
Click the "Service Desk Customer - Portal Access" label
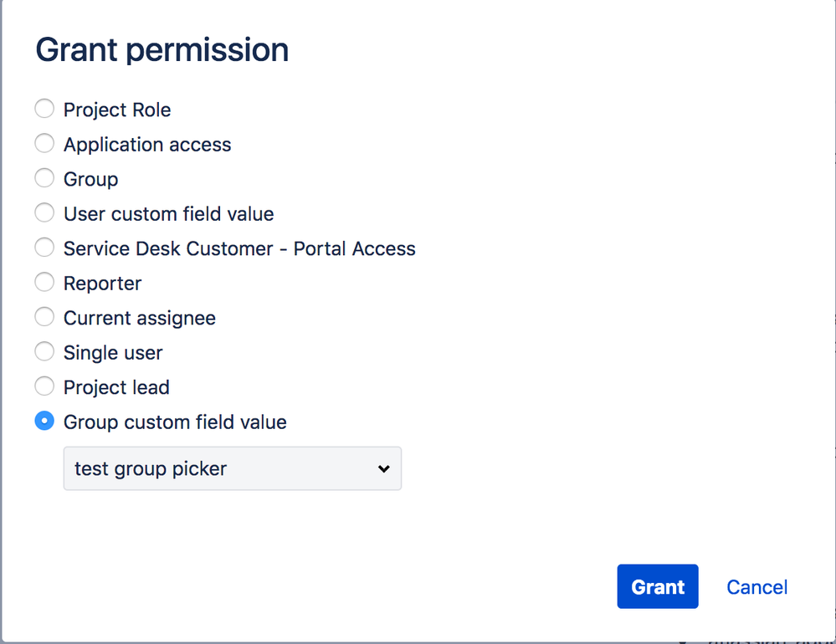tap(239, 248)
